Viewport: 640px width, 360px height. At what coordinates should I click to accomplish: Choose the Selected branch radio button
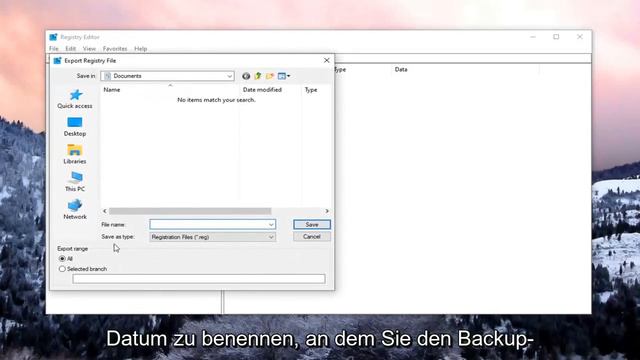[62, 269]
